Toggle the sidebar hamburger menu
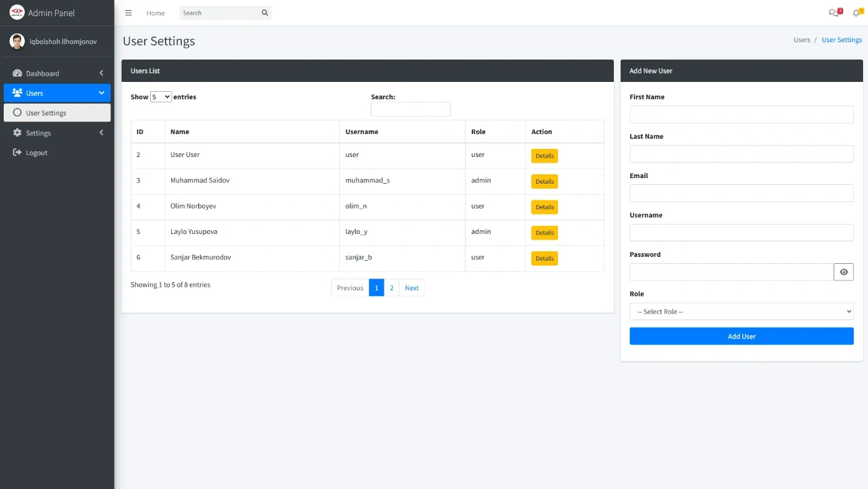This screenshot has width=868, height=489. point(128,13)
